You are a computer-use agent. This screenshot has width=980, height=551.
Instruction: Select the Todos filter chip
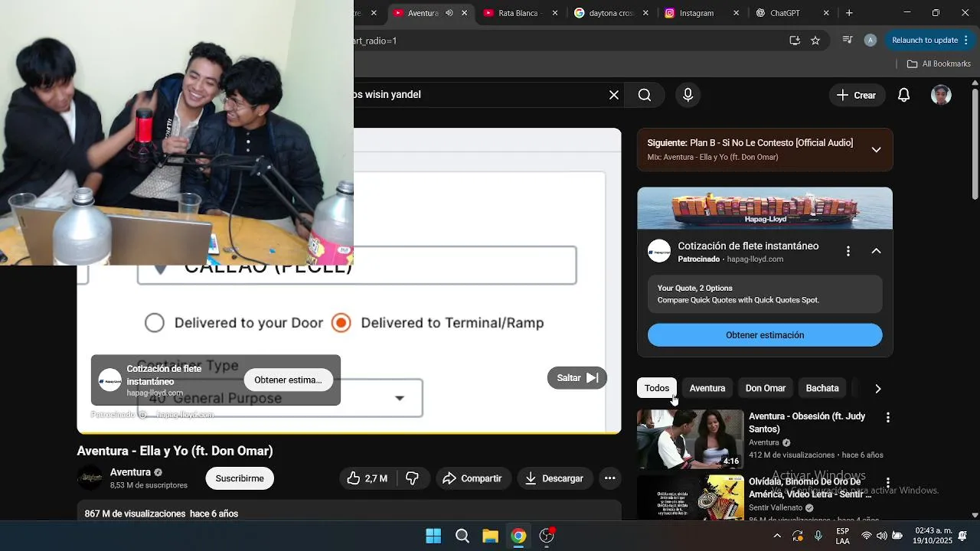[x=657, y=388]
